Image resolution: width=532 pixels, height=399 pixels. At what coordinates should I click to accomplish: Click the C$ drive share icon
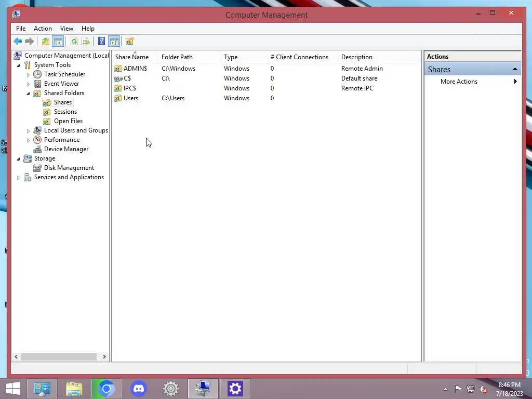coord(118,78)
